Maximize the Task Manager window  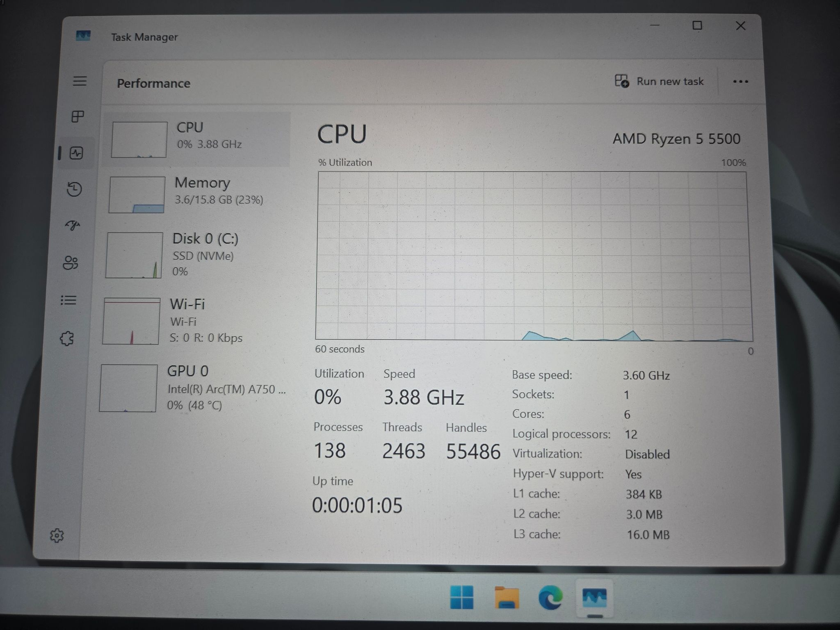[697, 26]
